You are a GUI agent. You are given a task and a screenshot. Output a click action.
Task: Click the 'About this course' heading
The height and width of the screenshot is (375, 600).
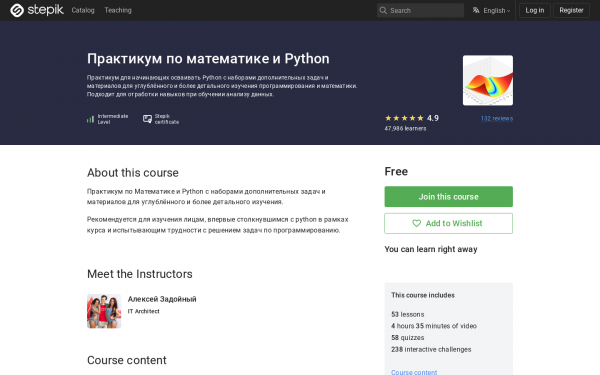click(x=133, y=173)
